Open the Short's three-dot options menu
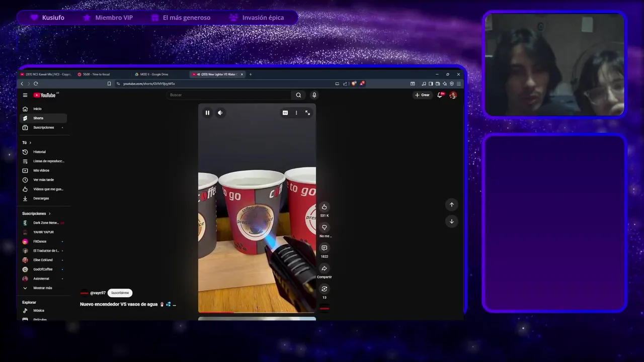The image size is (644, 362). (x=296, y=113)
